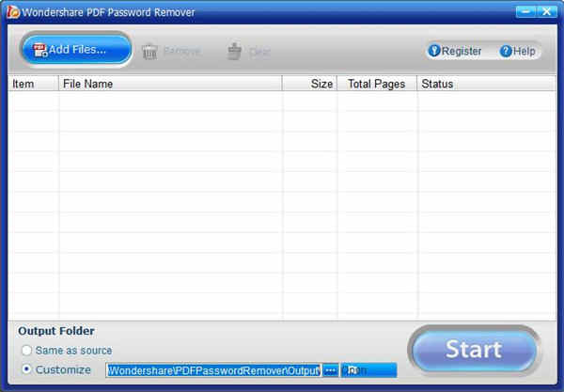Click the Add Files button

click(76, 50)
